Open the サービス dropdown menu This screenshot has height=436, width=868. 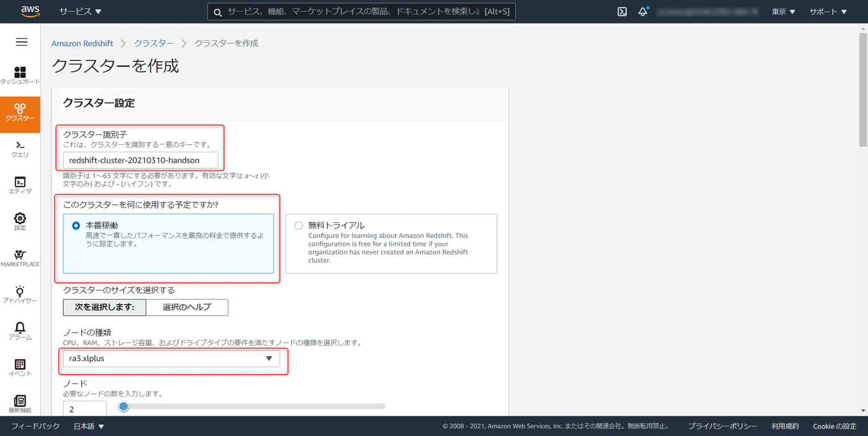(81, 12)
